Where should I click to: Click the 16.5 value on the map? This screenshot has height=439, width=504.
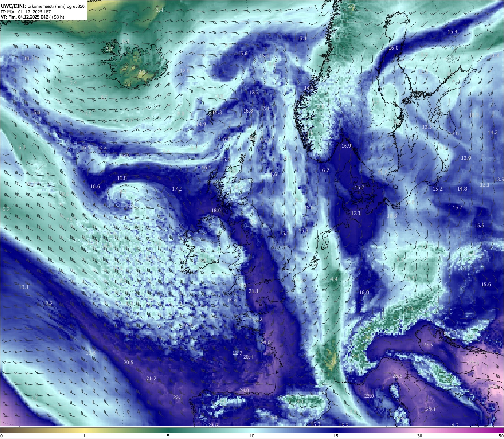pyautogui.click(x=85, y=148)
